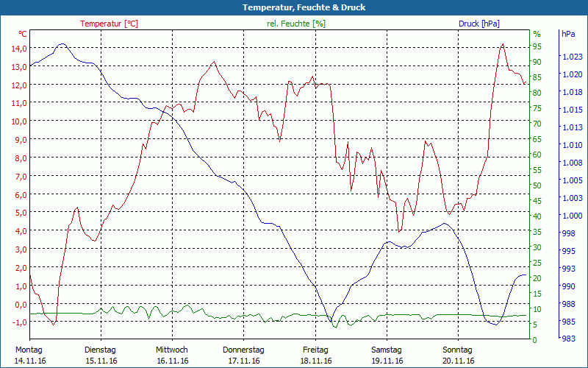Select the green "rel. Feuchte [%]" legend label
Viewport: 588px width, 368px height.
[296, 24]
